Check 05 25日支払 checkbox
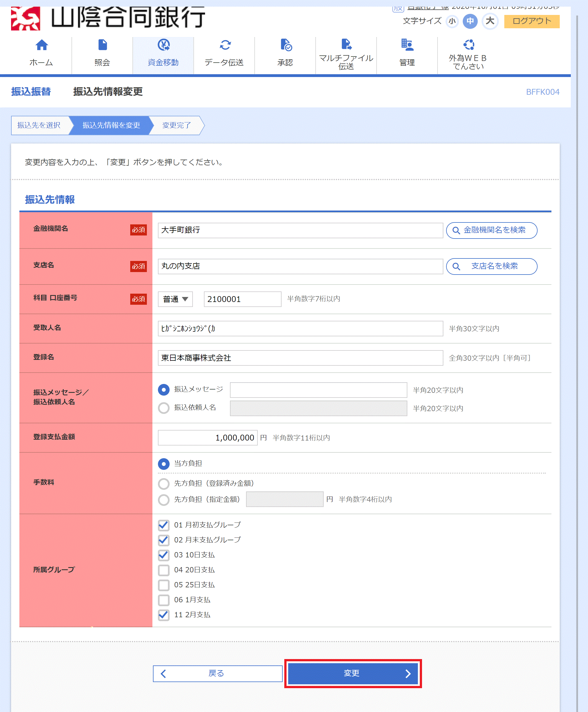588x712 pixels. 163,585
